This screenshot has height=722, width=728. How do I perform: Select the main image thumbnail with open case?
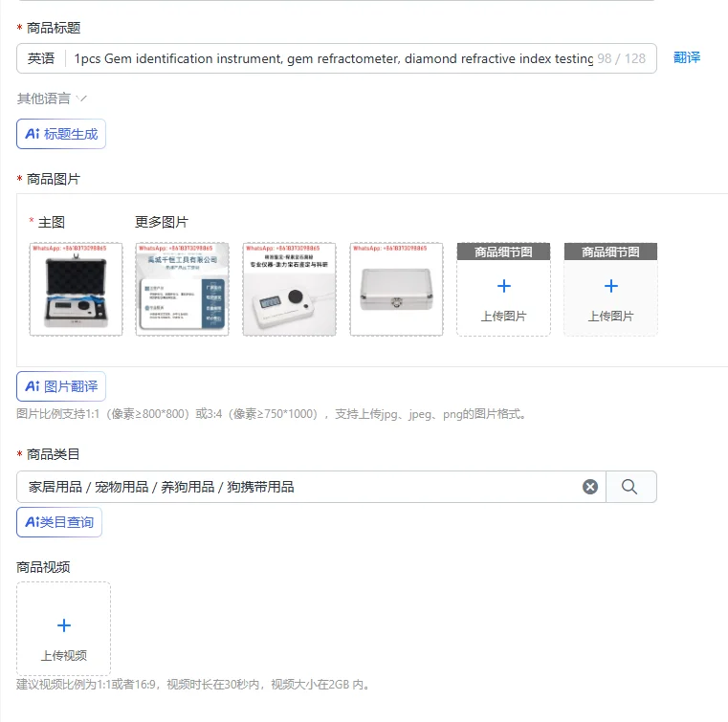[x=77, y=289]
